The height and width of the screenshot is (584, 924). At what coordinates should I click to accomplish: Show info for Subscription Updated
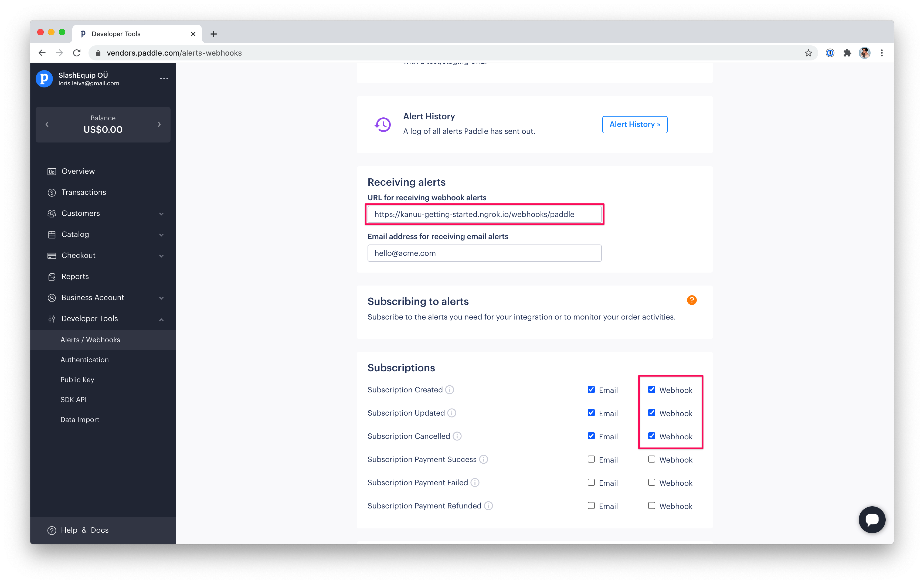[452, 413]
